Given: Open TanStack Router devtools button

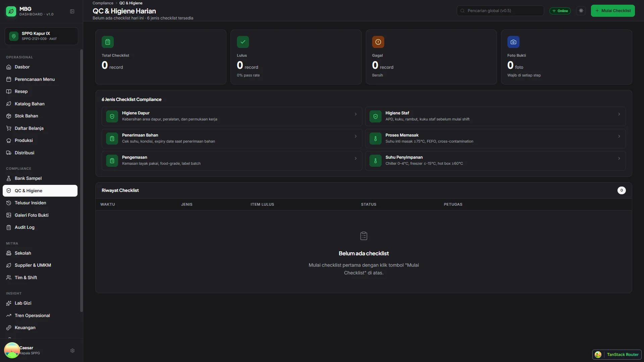Looking at the screenshot, I should point(617,355).
